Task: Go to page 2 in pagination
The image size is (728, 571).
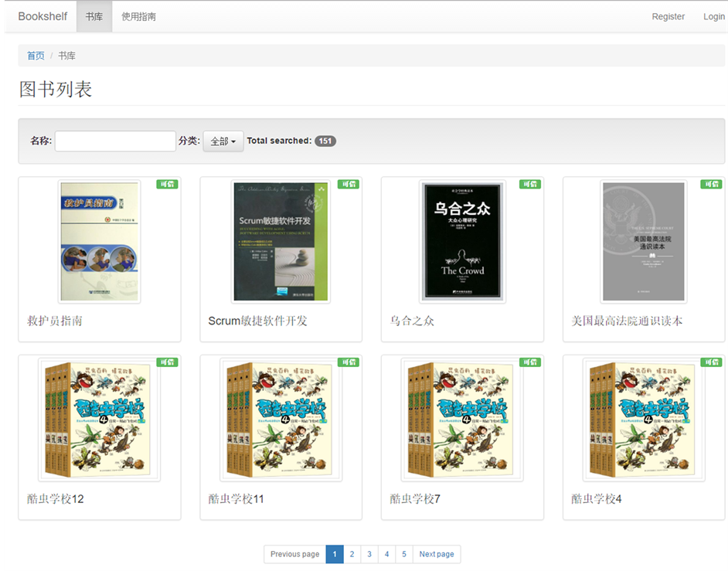Action: [x=352, y=554]
